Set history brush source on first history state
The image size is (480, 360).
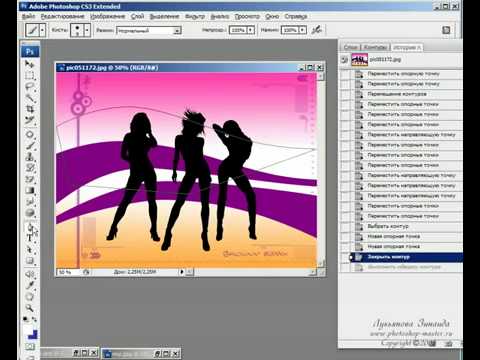coord(345,60)
